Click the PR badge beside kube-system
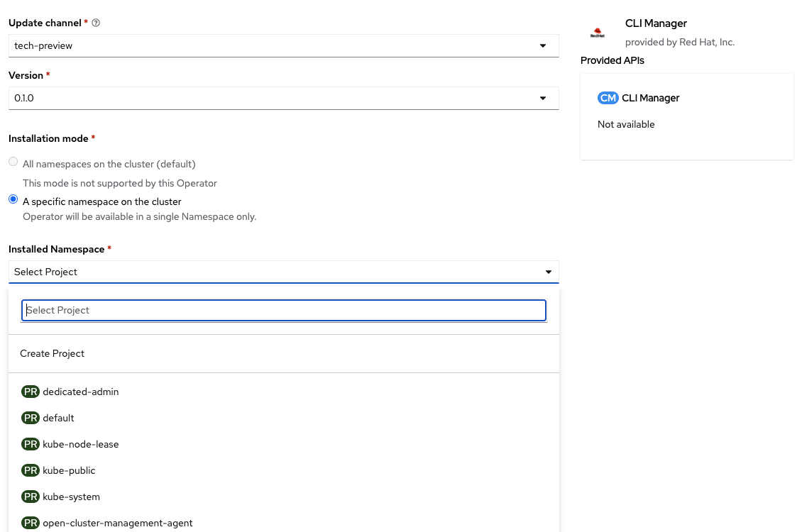This screenshot has height=532, width=802. (x=31, y=497)
